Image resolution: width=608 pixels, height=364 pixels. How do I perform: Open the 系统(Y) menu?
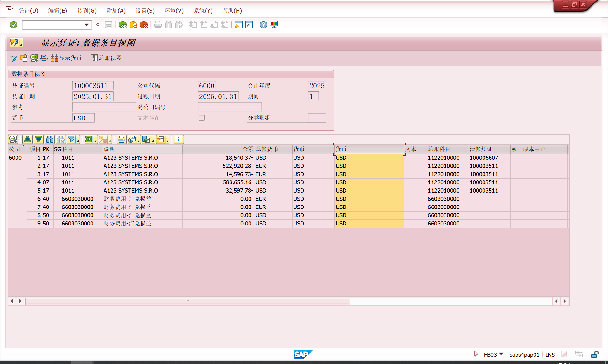[203, 11]
